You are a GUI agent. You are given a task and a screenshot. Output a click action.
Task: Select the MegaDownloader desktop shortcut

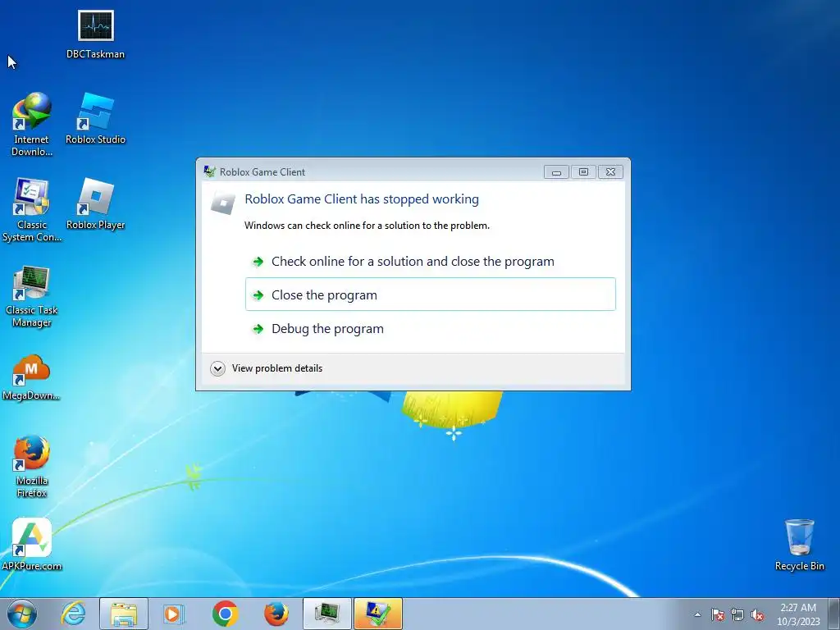pyautogui.click(x=31, y=377)
